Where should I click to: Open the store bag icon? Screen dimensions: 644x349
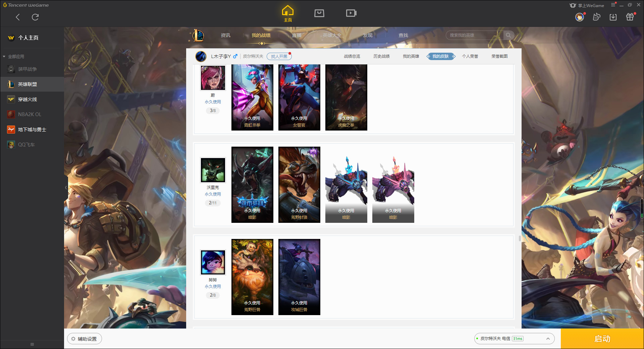[x=319, y=13]
